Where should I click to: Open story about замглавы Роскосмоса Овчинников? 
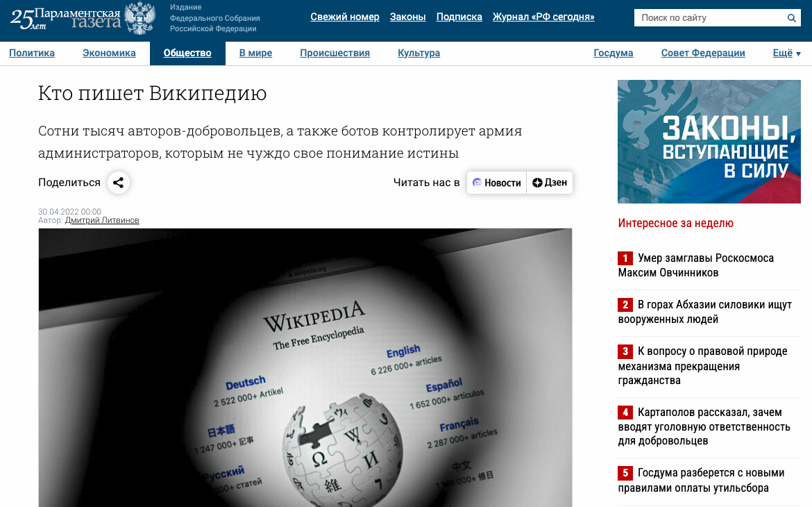(695, 265)
